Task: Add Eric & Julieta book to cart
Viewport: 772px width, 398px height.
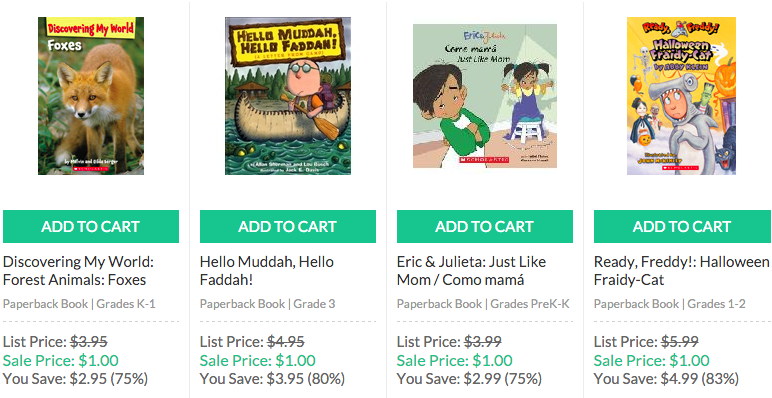Action: 484,227
